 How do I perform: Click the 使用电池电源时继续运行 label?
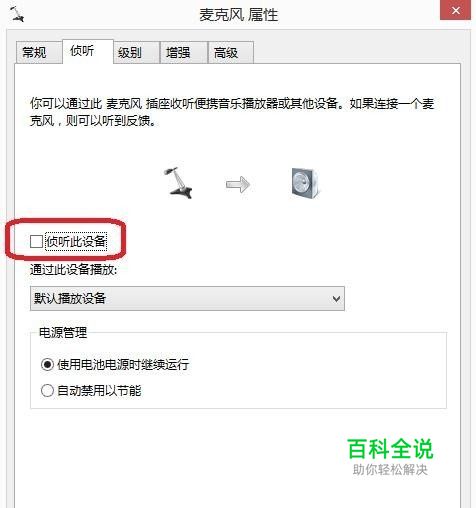coord(123,364)
